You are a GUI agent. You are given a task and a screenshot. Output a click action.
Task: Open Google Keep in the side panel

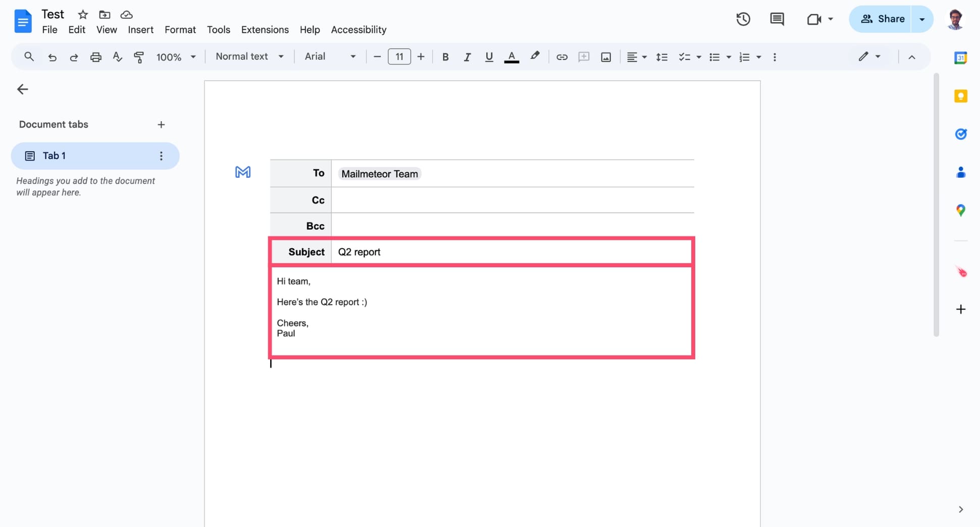pyautogui.click(x=961, y=95)
